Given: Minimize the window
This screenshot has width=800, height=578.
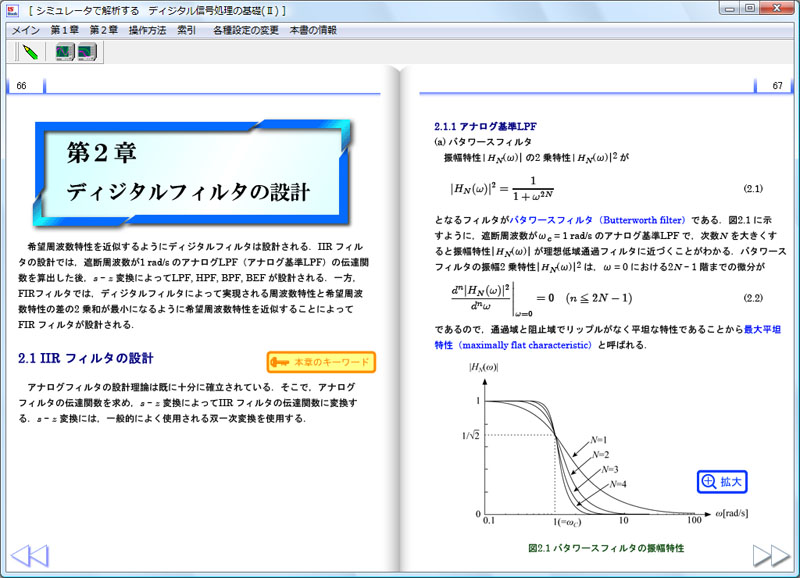Looking at the screenshot, I should [731, 8].
